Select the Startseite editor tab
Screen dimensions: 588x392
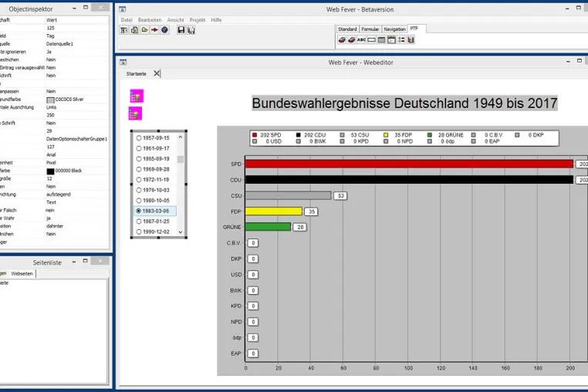136,74
